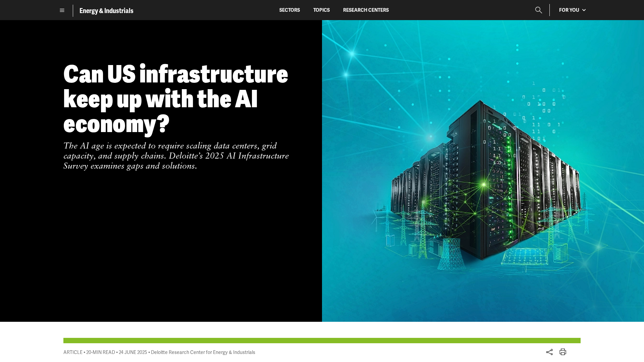The height and width of the screenshot is (362, 644).
Task: Click the 24 JUNE 2025 date
Action: 133,352
